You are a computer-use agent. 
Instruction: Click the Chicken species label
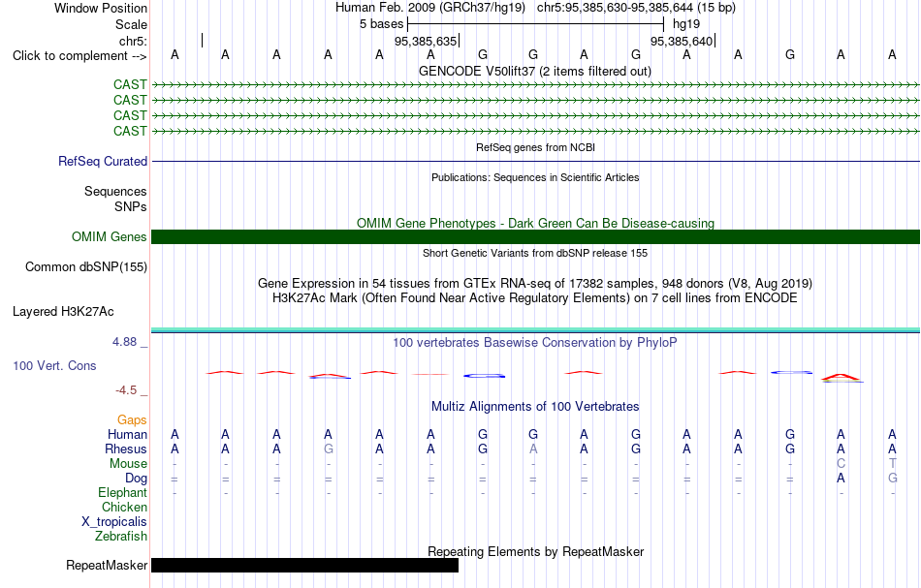pos(124,508)
